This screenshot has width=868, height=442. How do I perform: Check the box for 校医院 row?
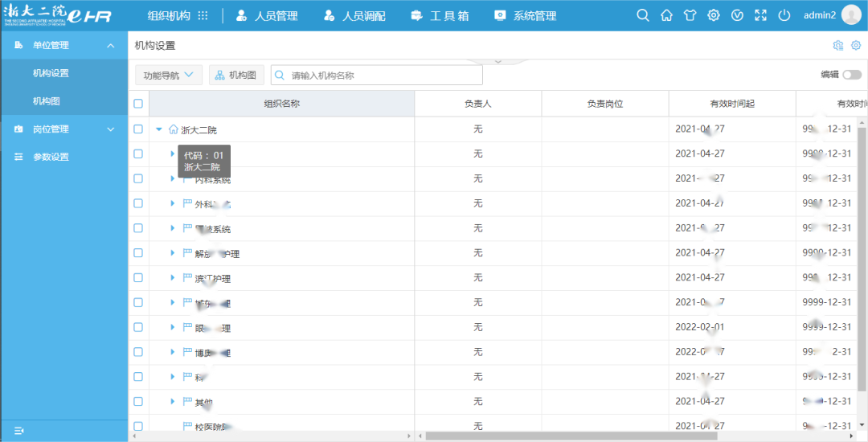pos(138,426)
